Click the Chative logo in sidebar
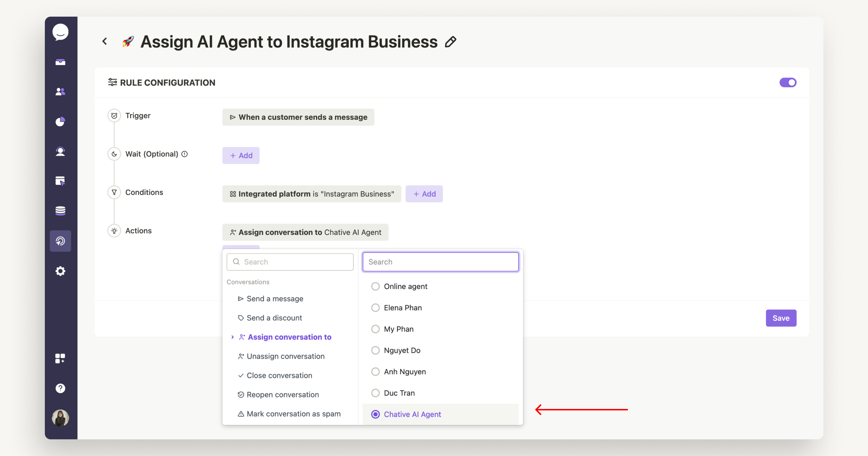This screenshot has height=456, width=868. (60, 32)
